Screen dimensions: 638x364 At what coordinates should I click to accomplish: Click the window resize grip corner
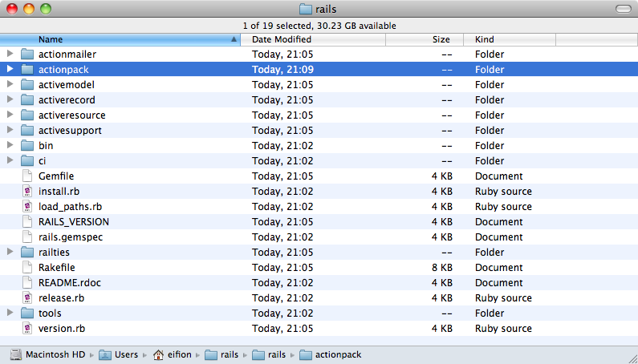[632, 358]
